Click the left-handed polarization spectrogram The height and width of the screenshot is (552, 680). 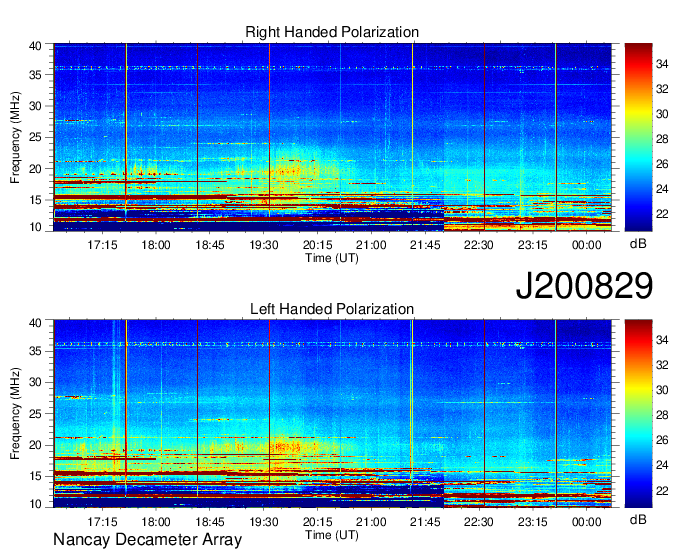tap(333, 414)
